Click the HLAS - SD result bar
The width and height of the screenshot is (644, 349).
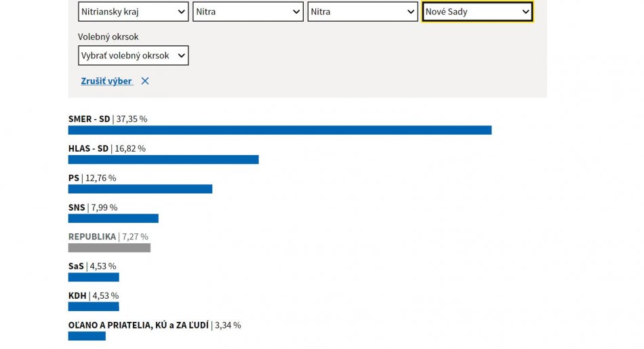pyautogui.click(x=163, y=159)
